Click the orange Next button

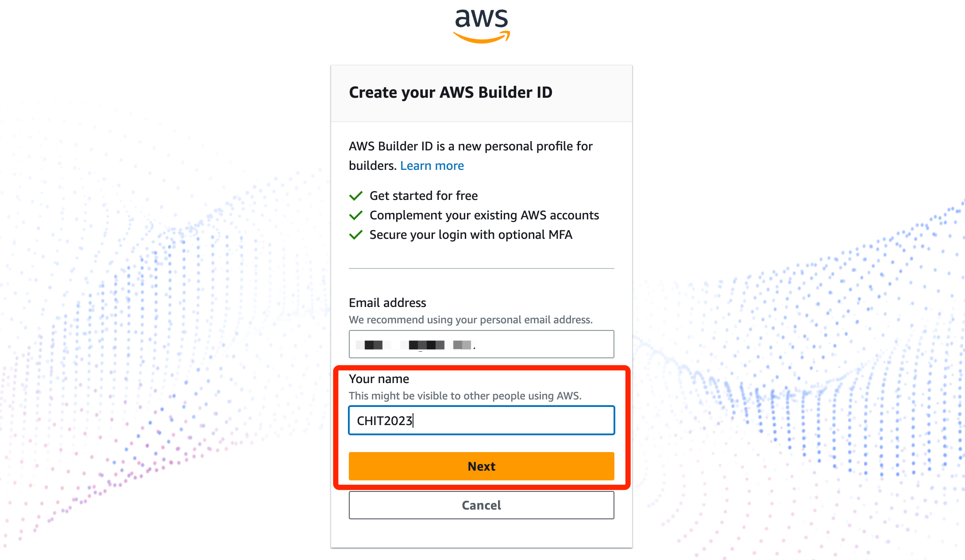(482, 466)
